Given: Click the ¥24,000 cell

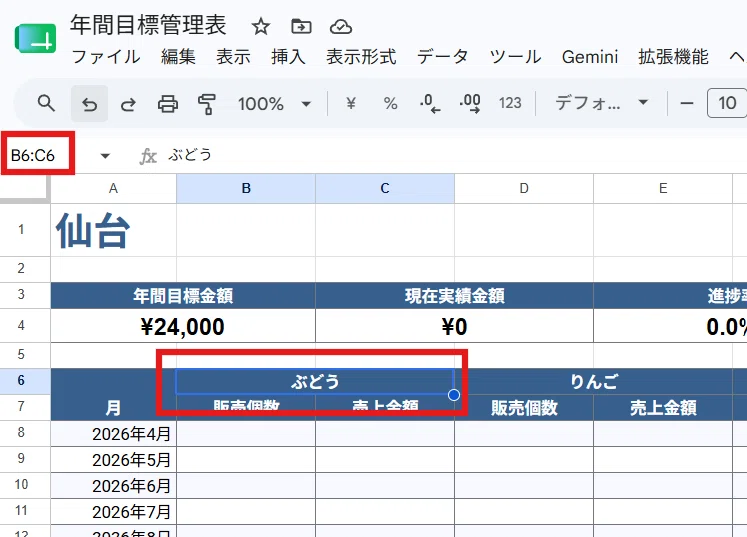Looking at the screenshot, I should pyautogui.click(x=183, y=326).
